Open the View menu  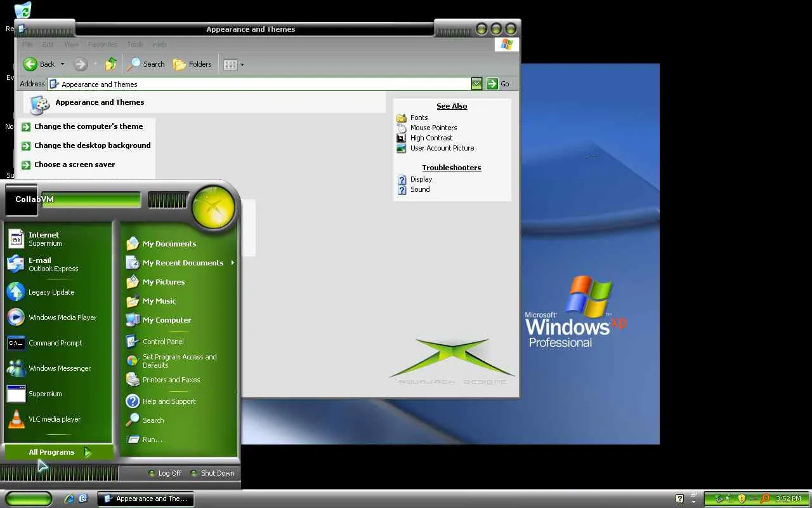point(71,44)
